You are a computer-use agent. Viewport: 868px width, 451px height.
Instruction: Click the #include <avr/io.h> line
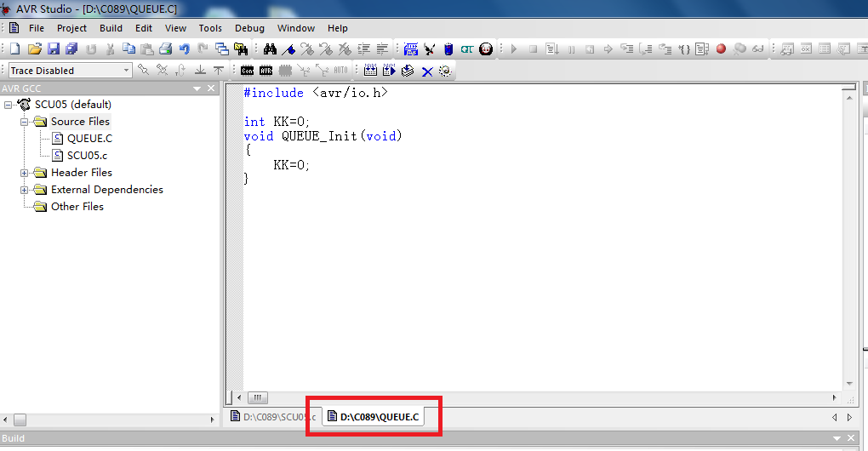(x=316, y=93)
